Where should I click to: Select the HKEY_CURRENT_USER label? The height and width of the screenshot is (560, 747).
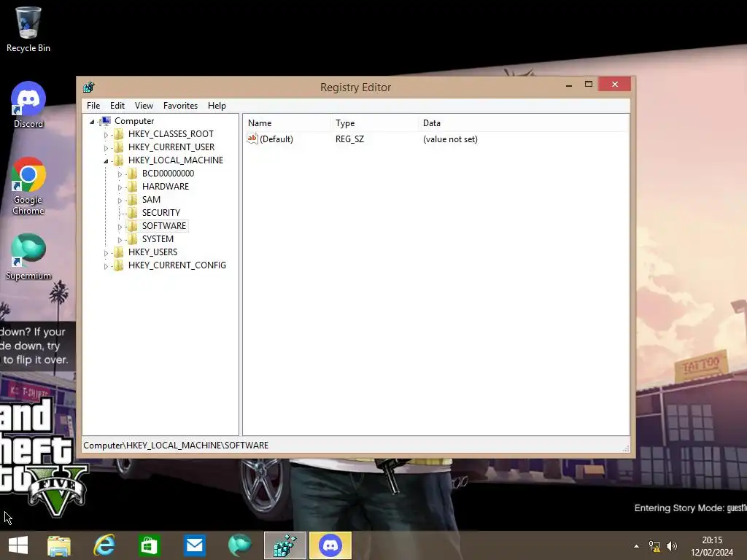[171, 147]
